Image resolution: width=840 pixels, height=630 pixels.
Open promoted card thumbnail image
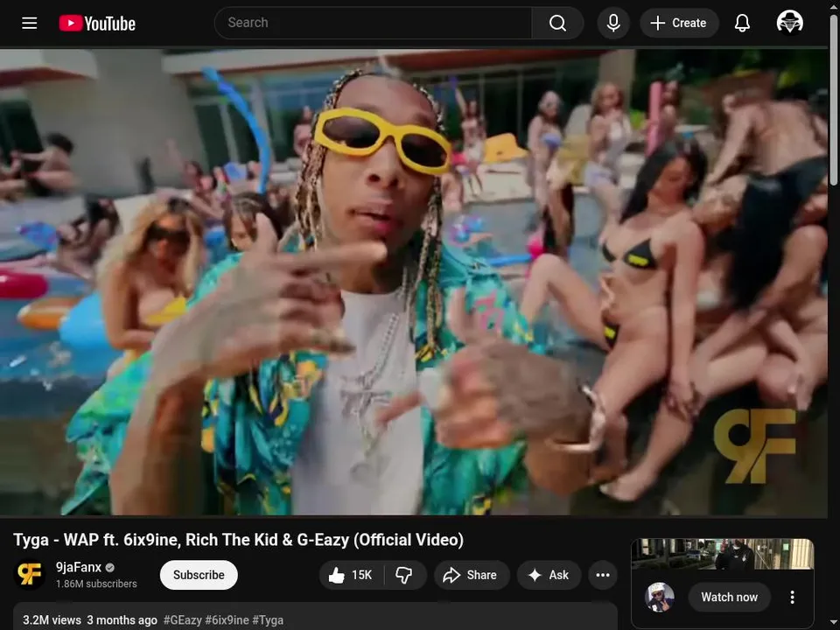click(x=723, y=554)
